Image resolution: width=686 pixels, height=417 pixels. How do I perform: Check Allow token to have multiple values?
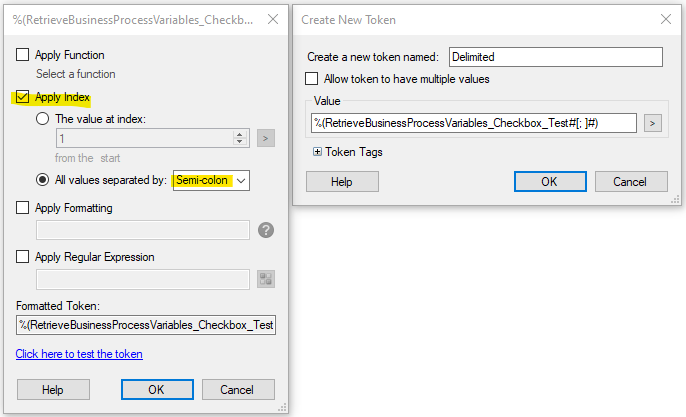tap(312, 79)
